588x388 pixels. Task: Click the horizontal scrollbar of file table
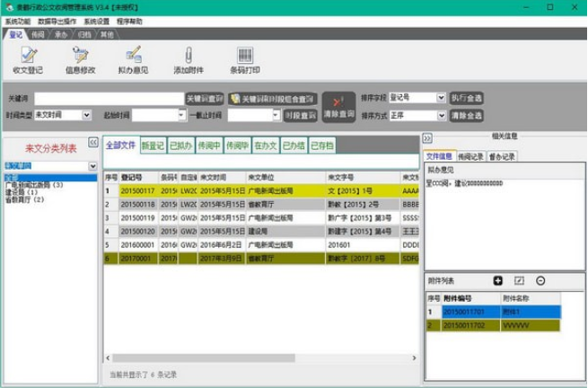(204, 358)
